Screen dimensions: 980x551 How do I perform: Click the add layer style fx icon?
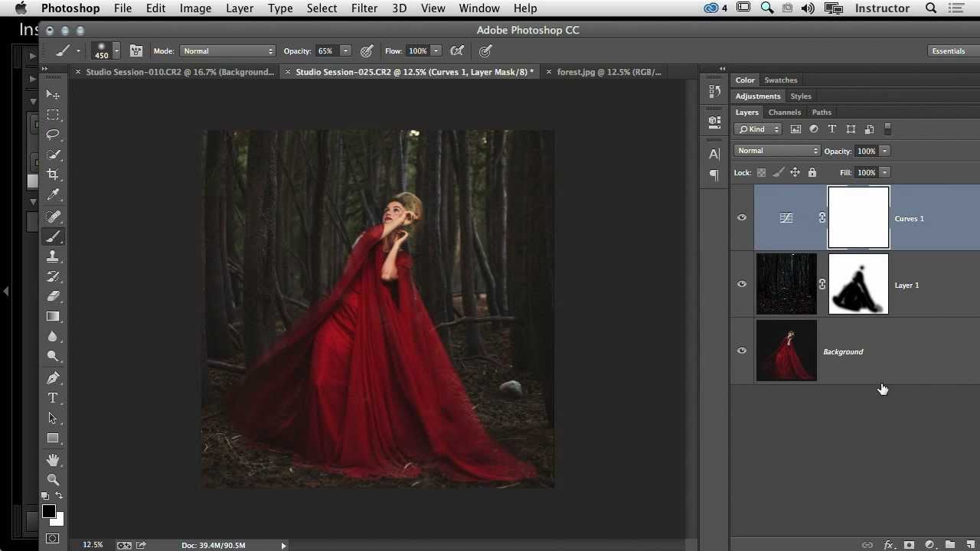[889, 545]
